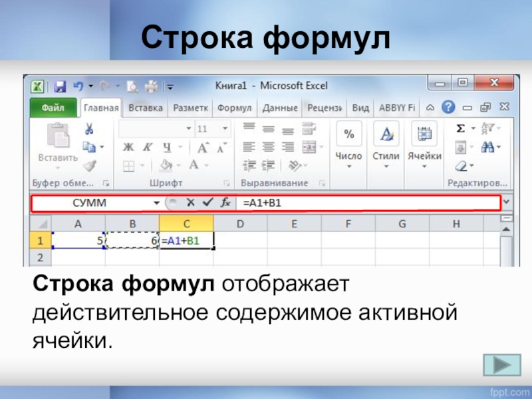Click vertical scrollbar up arrow
The height and width of the screenshot is (399, 532).
pos(507,229)
